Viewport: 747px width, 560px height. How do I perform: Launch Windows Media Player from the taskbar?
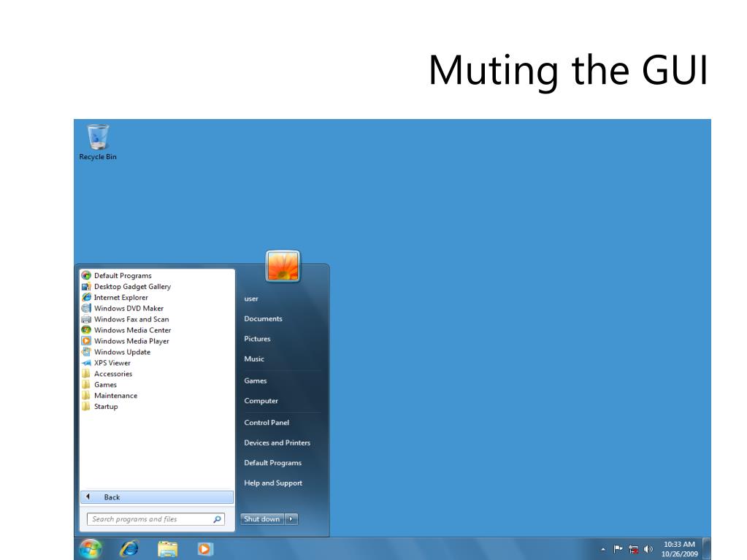(205, 549)
